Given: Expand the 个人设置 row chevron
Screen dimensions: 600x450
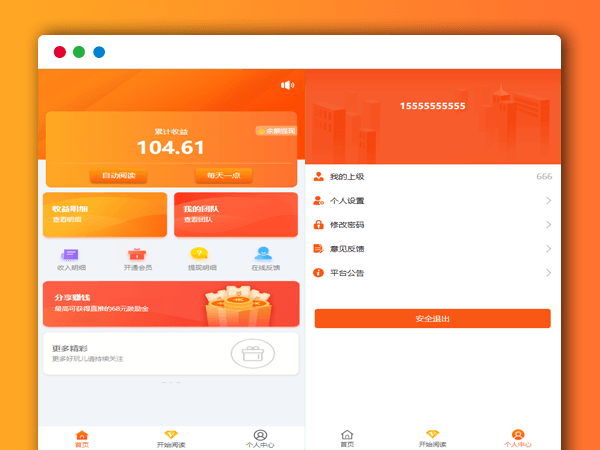Looking at the screenshot, I should tap(548, 201).
